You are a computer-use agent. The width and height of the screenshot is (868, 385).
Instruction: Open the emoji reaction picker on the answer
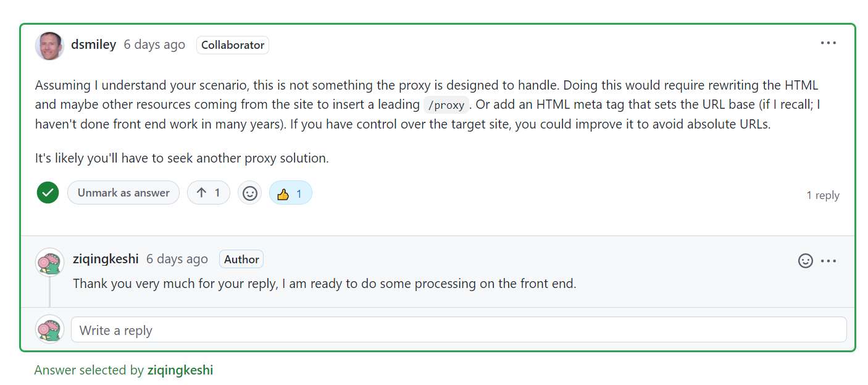[x=249, y=193]
